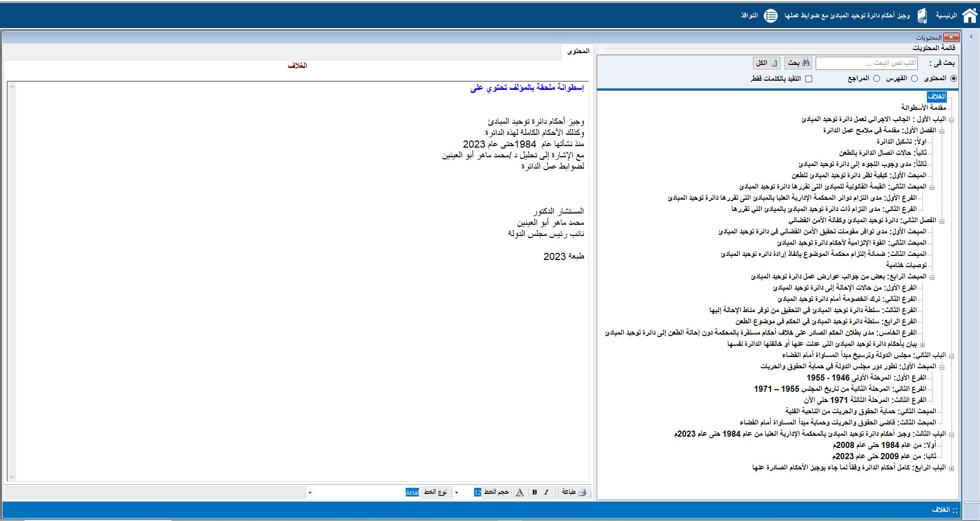This screenshot has height=521, width=980.
Task: Click the blue heading إسطوانة ملحقة بالمؤلف
Action: pos(527,88)
